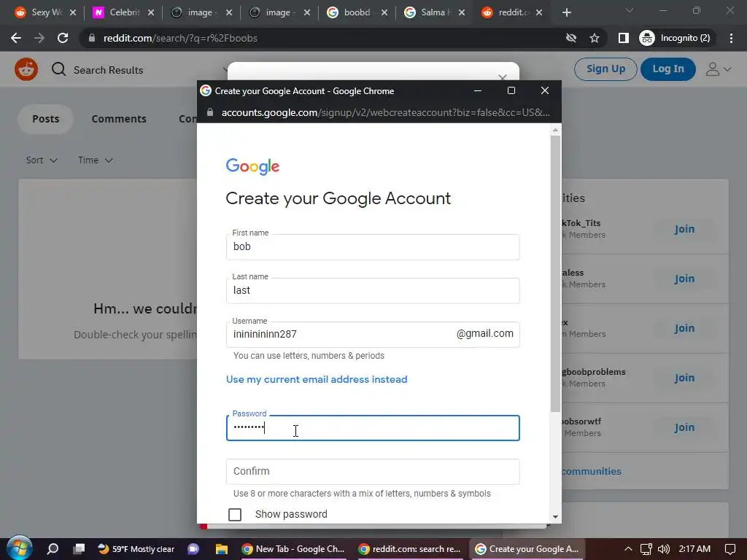Close the Celebrit tab
Screen dimensions: 747x560
click(150, 12)
